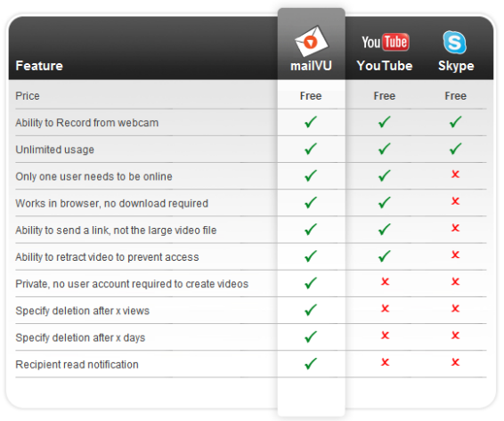This screenshot has height=421, width=504.
Task: Click YouTube's red X for Private, no user account
Action: pyautogui.click(x=385, y=281)
